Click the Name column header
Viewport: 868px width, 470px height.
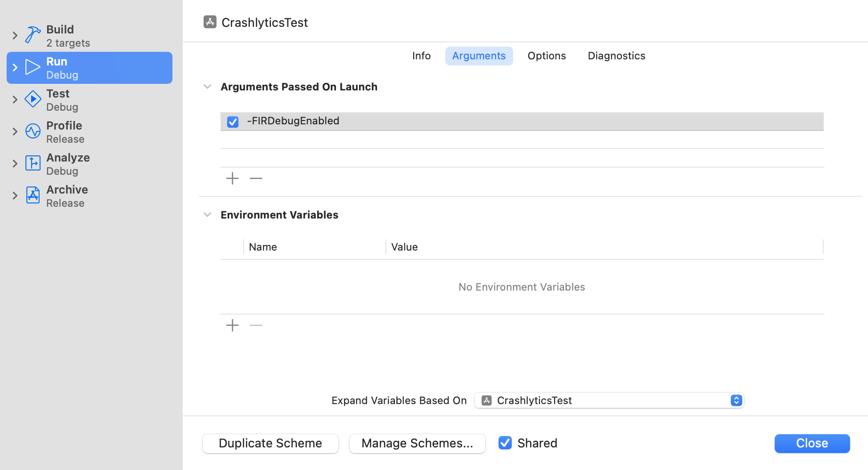[263, 247]
